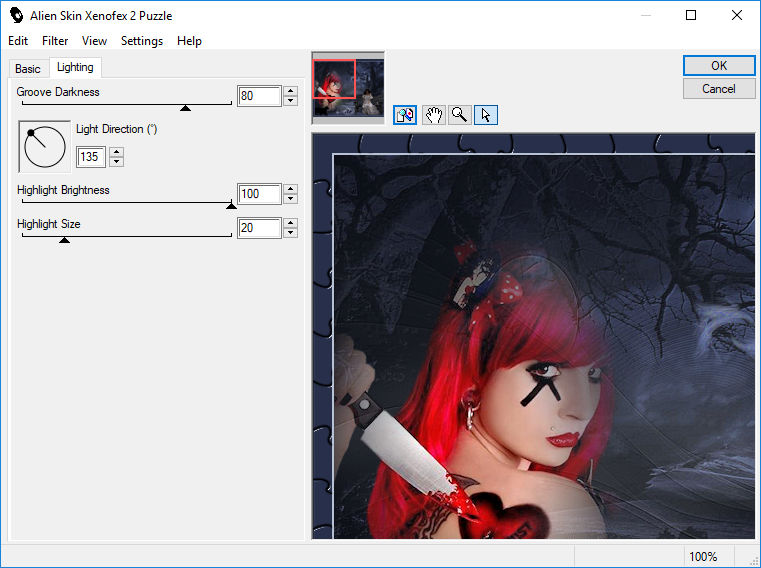Click the OK button
Viewport: 761px width, 568px height.
point(719,66)
